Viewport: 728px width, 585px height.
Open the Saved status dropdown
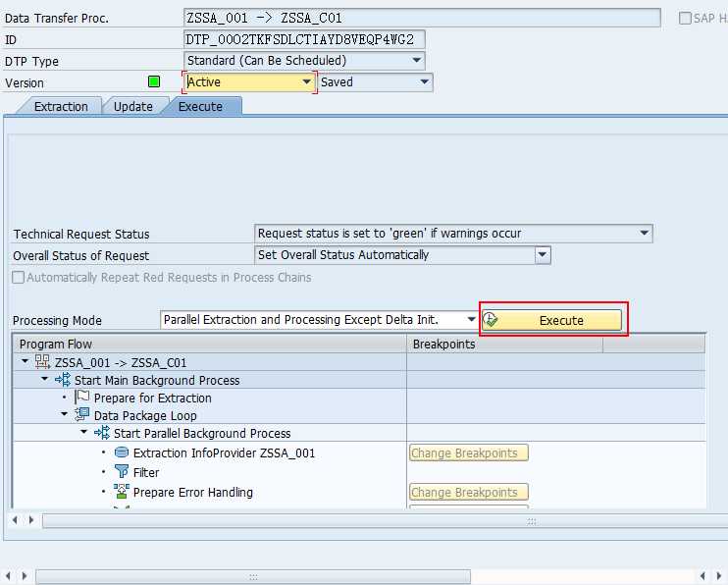tap(424, 81)
